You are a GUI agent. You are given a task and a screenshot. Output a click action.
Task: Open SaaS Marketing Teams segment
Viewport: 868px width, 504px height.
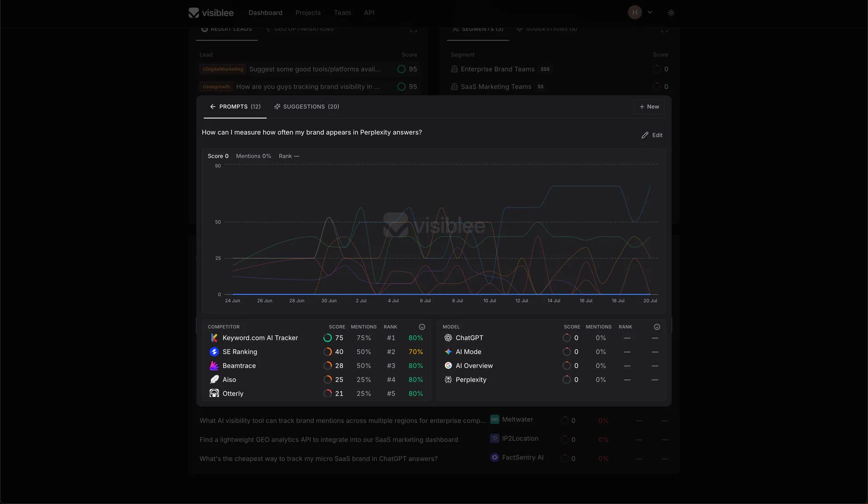click(x=559, y=87)
